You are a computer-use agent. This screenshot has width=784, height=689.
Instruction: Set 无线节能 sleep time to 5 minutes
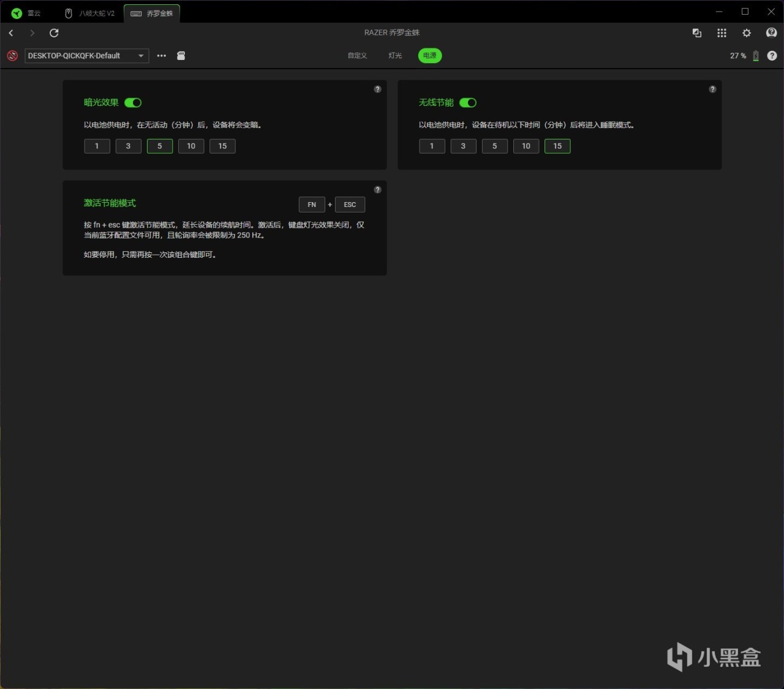click(x=495, y=146)
